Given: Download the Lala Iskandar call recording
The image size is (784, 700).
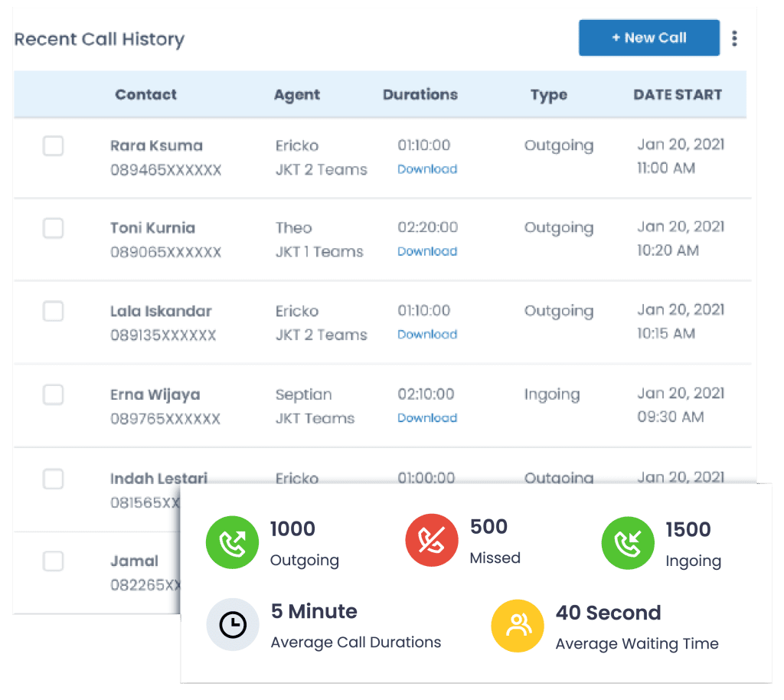Looking at the screenshot, I should click(x=427, y=334).
